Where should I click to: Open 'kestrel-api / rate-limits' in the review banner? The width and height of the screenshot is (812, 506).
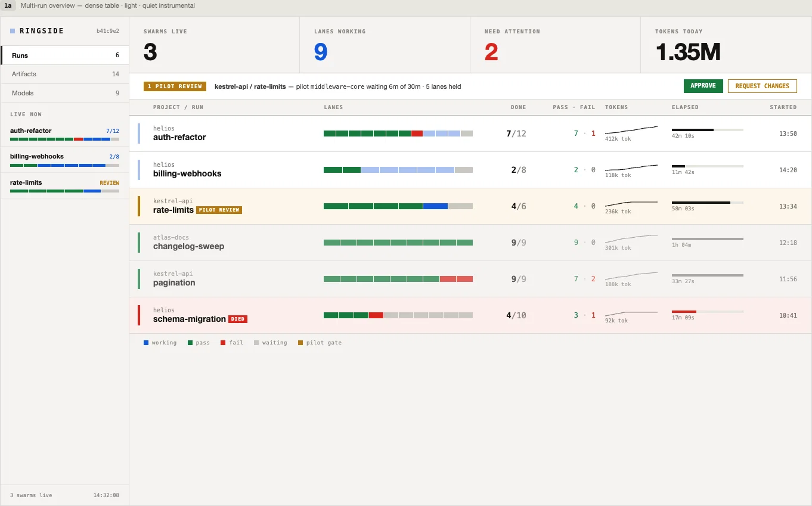point(250,86)
